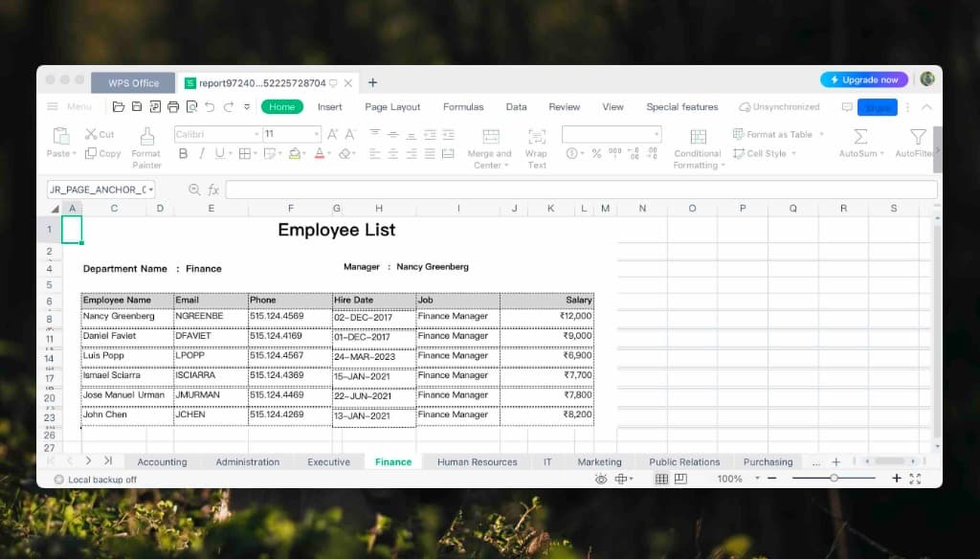Open Print Preview from quick toolbar
The height and width of the screenshot is (559, 980).
pos(191,107)
